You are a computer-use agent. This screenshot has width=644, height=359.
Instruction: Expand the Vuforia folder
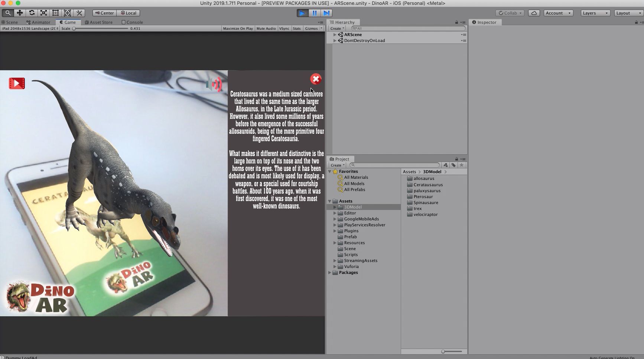[x=335, y=266]
